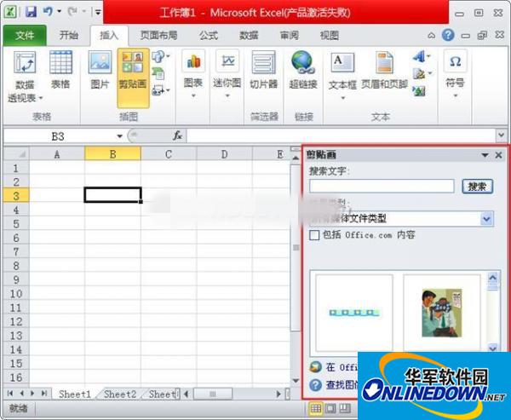Switch to the 审阅 (Review) tab
511x420 pixels.
tap(289, 35)
